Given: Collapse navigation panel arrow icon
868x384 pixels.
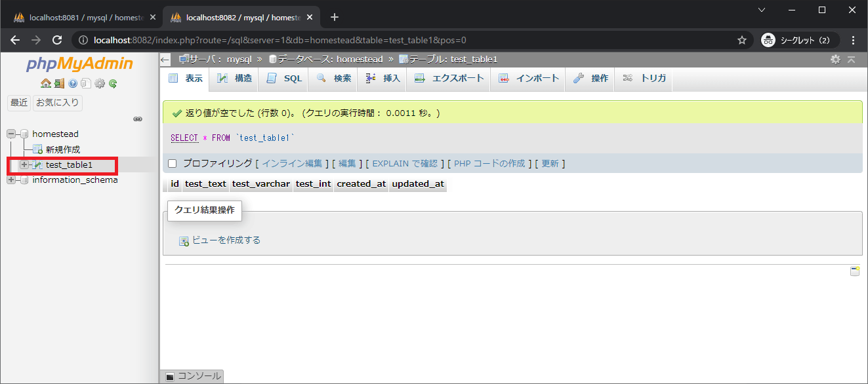Looking at the screenshot, I should tap(165, 60).
